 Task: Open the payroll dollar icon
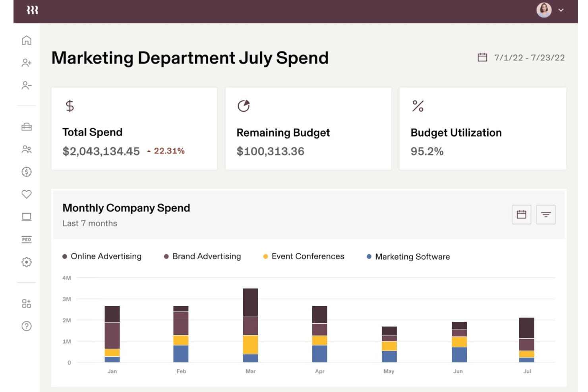click(x=26, y=172)
